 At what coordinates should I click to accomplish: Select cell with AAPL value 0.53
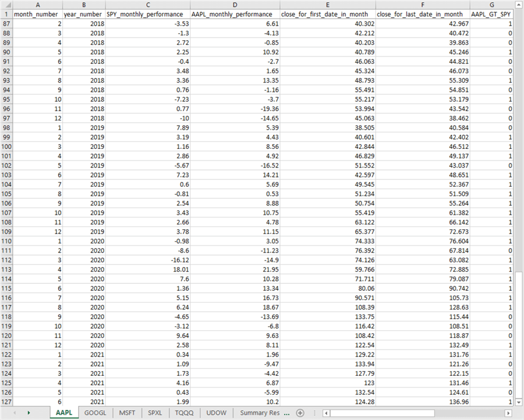tap(235, 194)
